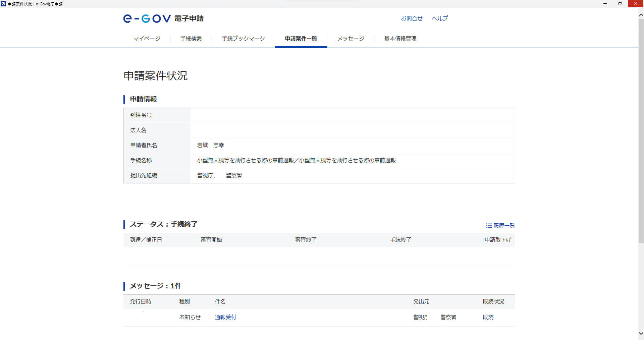Click the e-Gov 電子申請 logo
The height and width of the screenshot is (340, 644).
point(163,18)
